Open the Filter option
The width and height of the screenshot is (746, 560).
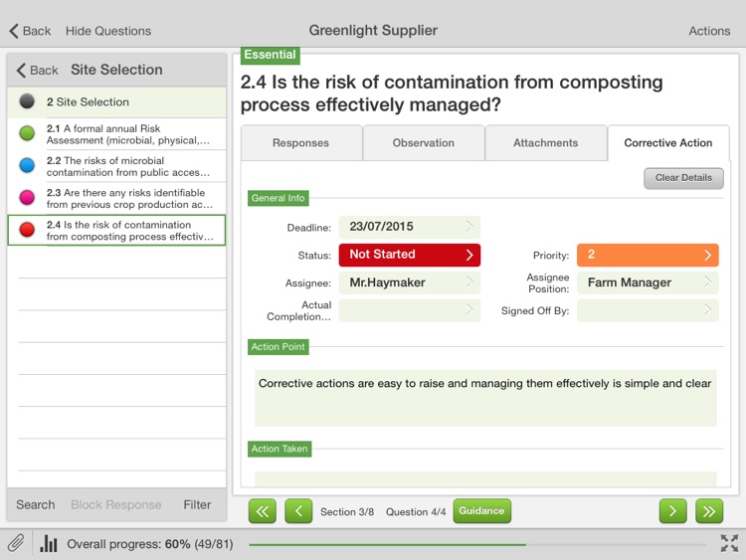point(197,504)
